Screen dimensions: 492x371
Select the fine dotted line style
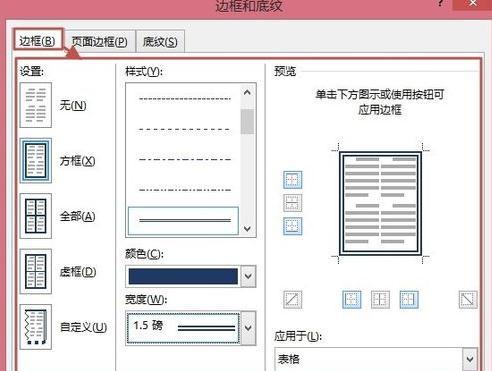coord(185,99)
